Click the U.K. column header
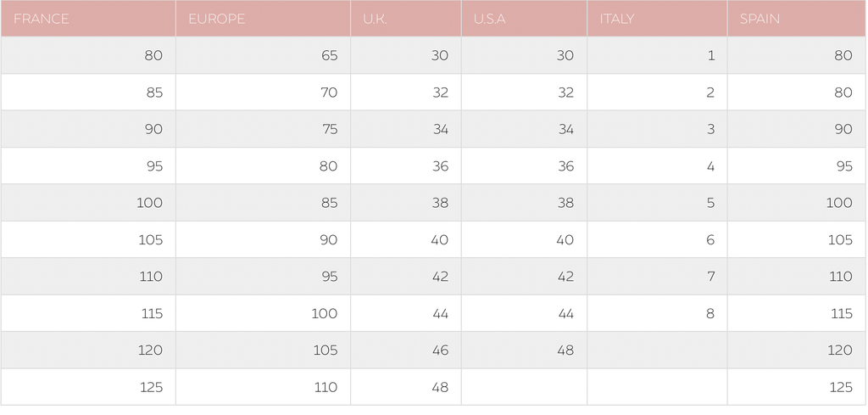The image size is (868, 415). tap(375, 19)
